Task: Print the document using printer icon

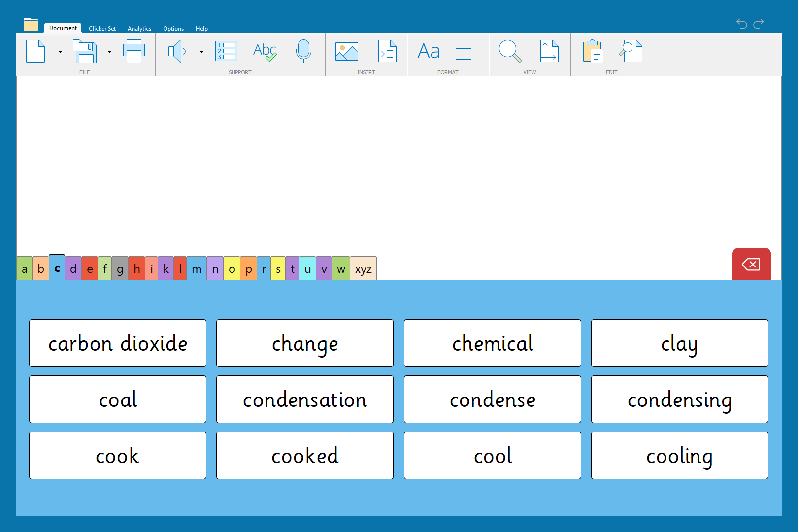Action: (x=134, y=51)
